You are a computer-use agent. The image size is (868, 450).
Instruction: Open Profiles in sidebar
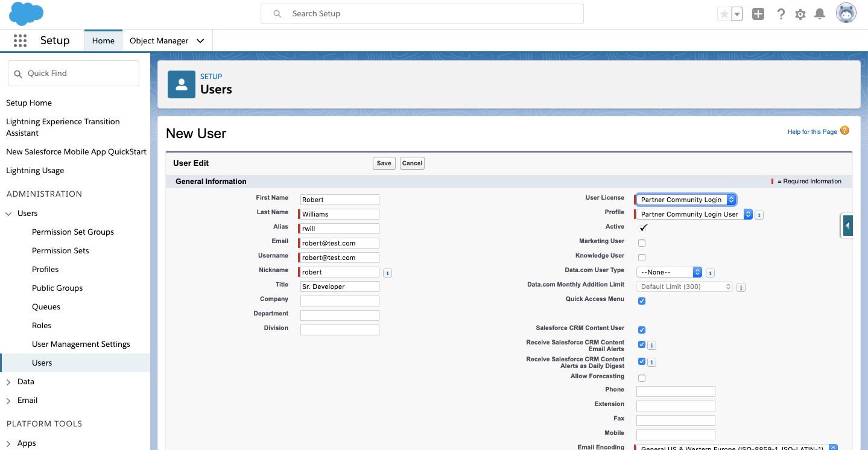pos(45,270)
